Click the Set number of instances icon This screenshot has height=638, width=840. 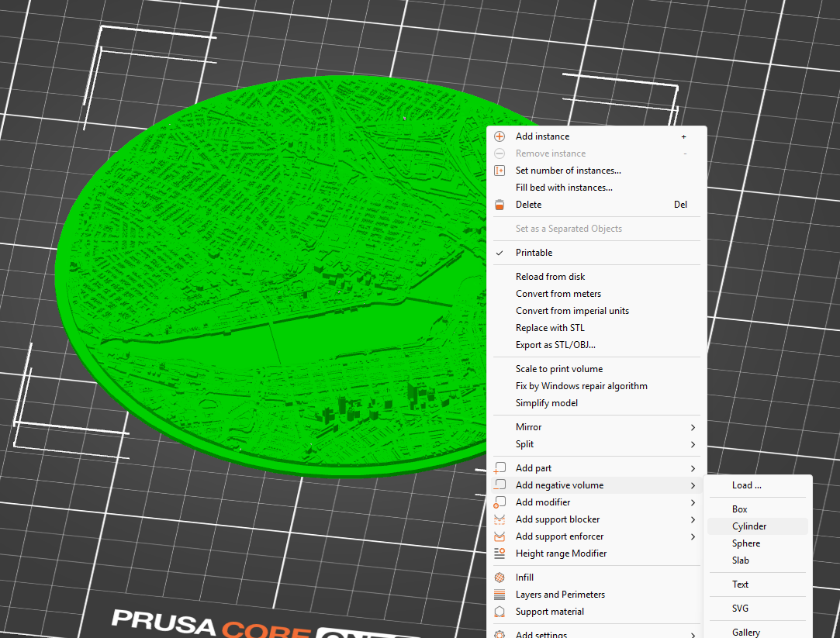tap(500, 171)
